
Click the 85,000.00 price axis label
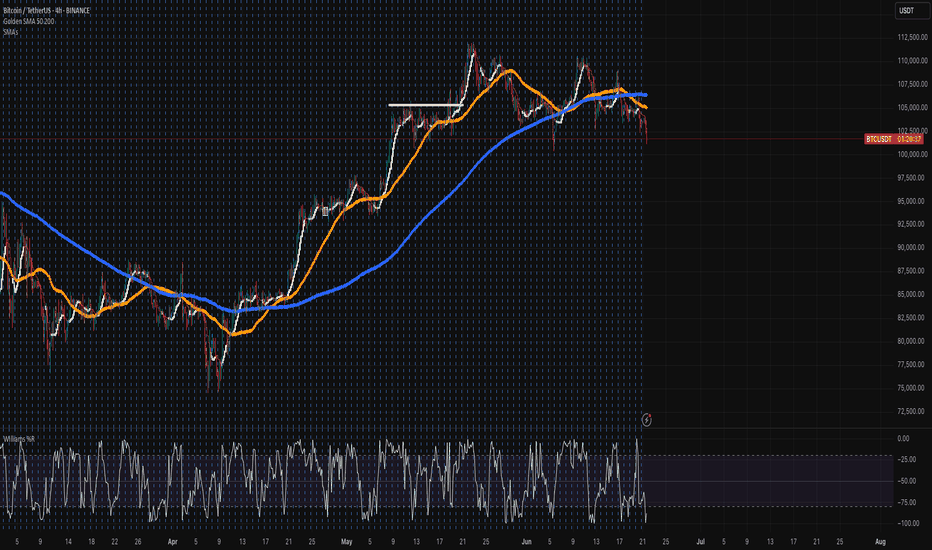tap(912, 294)
